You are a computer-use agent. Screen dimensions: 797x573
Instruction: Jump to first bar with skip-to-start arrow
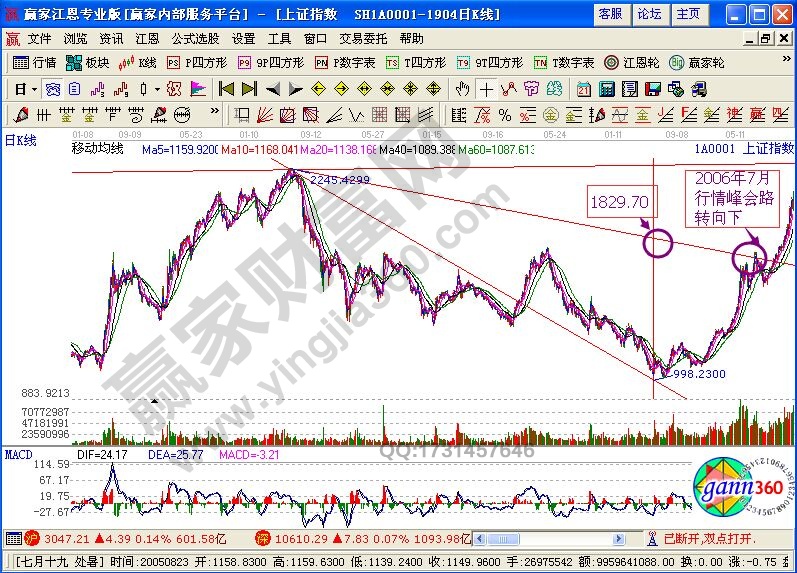(x=225, y=88)
